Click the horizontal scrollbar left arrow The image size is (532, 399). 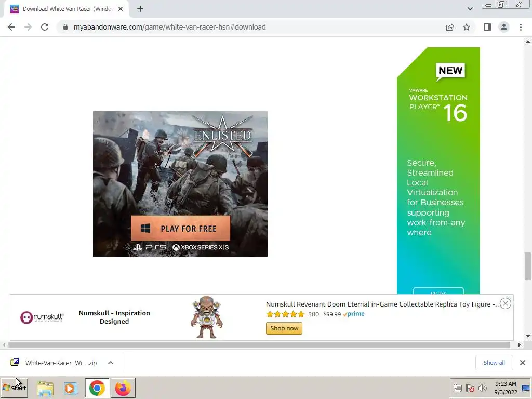[x=4, y=345]
